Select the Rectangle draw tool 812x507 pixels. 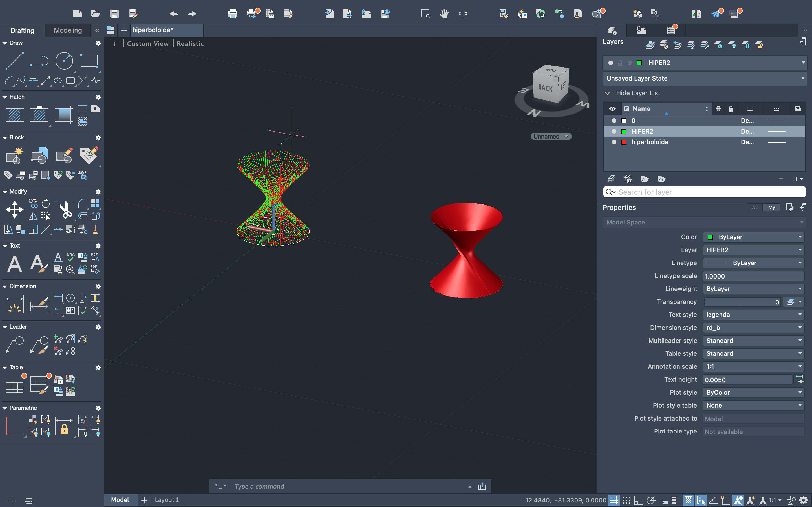point(89,61)
